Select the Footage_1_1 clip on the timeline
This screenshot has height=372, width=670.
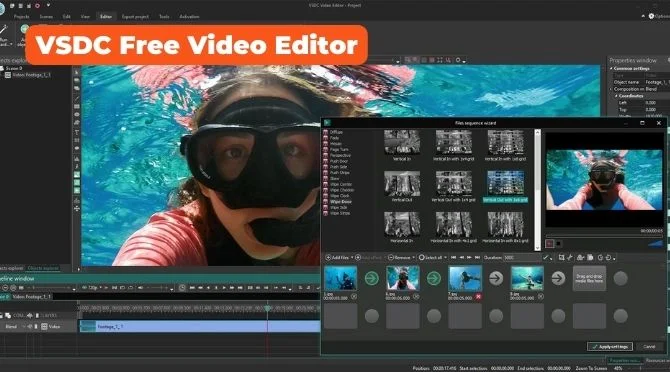point(199,326)
